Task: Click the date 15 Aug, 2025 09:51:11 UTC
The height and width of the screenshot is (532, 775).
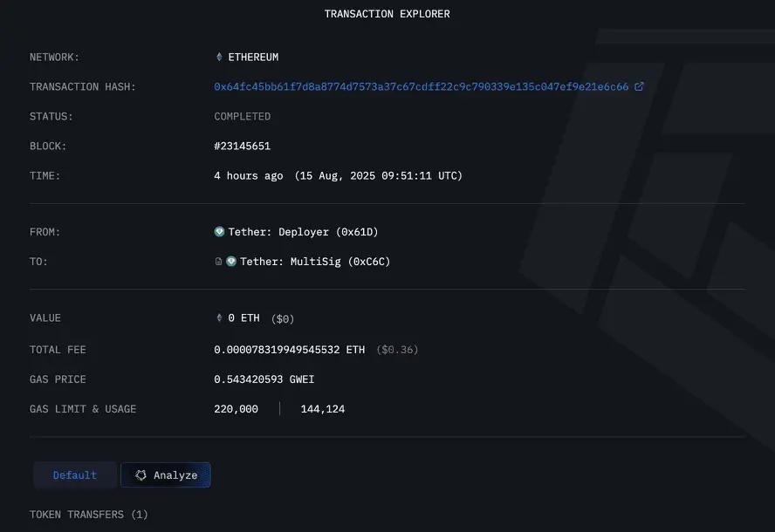Action: point(378,176)
